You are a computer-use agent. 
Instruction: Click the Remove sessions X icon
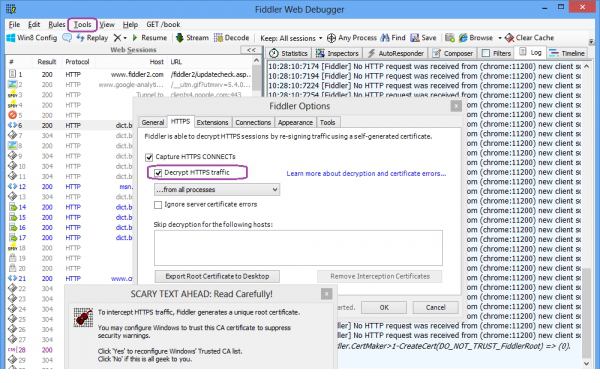click(x=117, y=38)
